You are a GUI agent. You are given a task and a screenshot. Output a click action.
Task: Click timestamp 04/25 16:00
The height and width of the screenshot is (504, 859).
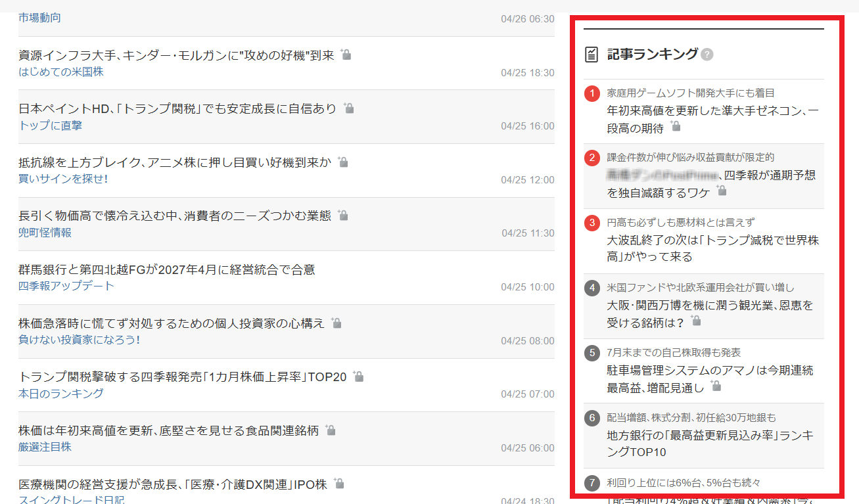[528, 126]
